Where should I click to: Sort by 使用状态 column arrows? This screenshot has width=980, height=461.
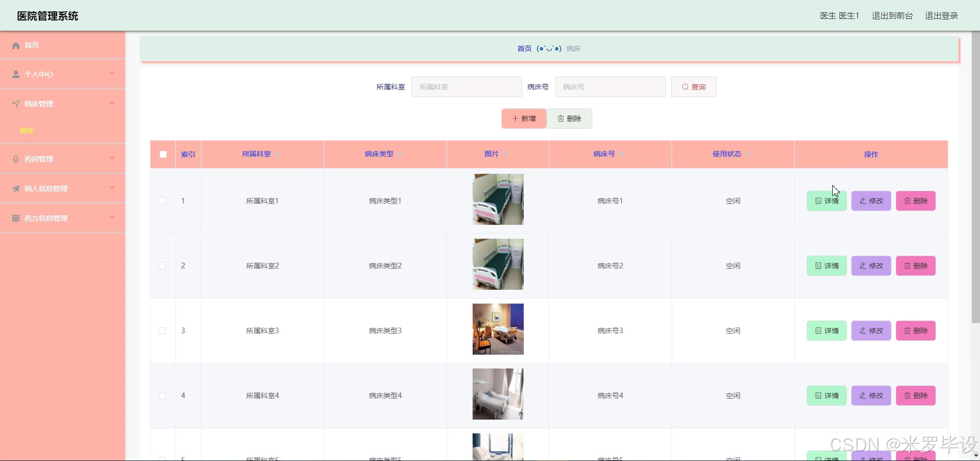coord(748,154)
